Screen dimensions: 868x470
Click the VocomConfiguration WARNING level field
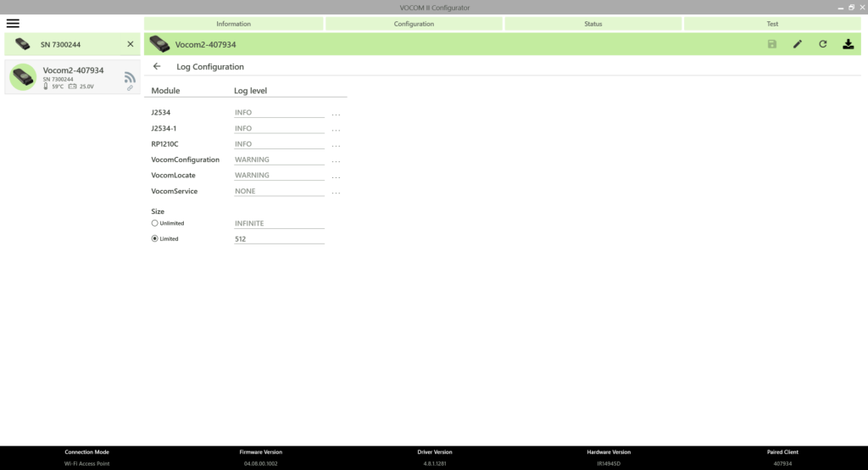pyautogui.click(x=279, y=159)
